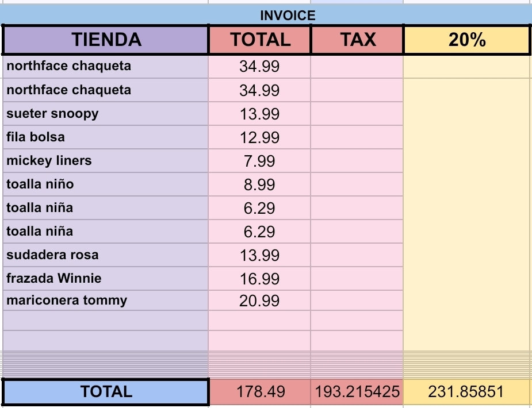Click the 178.49 sum cell
532x408 pixels.
260,392
